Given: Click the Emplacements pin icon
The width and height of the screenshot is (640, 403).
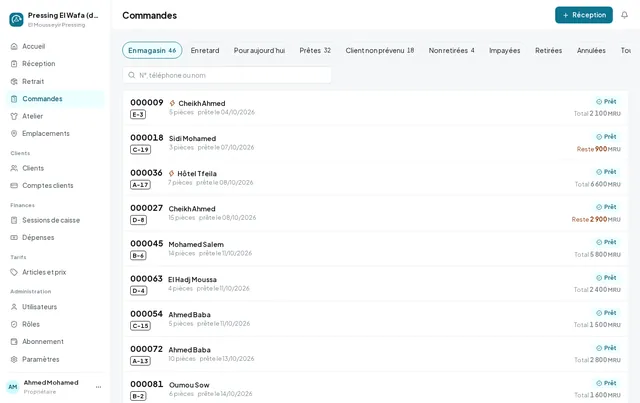Looking at the screenshot, I should 14,134.
